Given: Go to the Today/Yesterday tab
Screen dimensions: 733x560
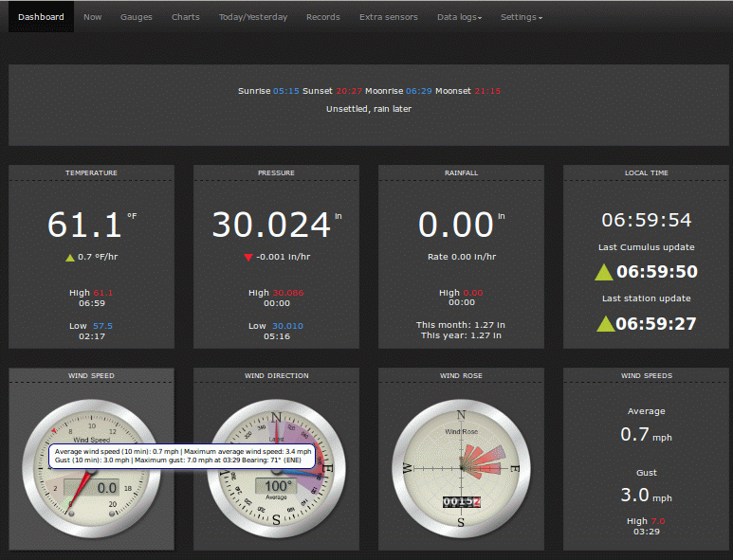Looking at the screenshot, I should coord(253,17).
